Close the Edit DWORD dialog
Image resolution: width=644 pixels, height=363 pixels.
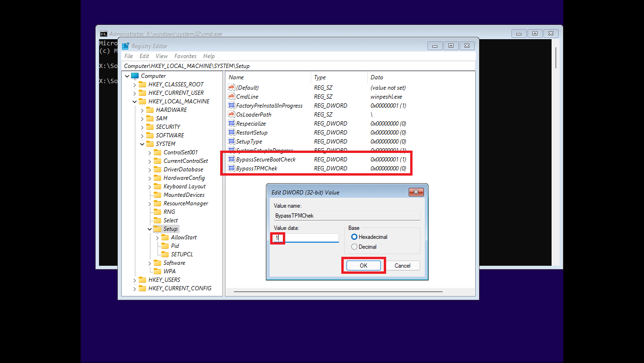click(x=416, y=192)
